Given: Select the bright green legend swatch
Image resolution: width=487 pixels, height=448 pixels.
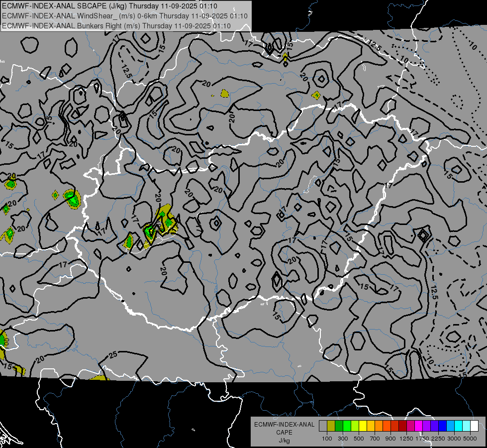Looking at the screenshot, I should coord(347,426).
